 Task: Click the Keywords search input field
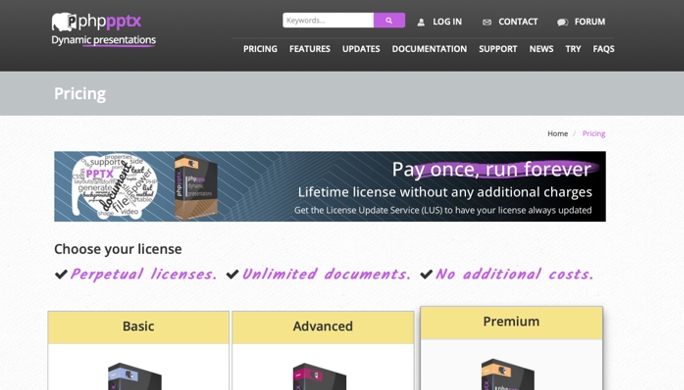pyautogui.click(x=328, y=21)
